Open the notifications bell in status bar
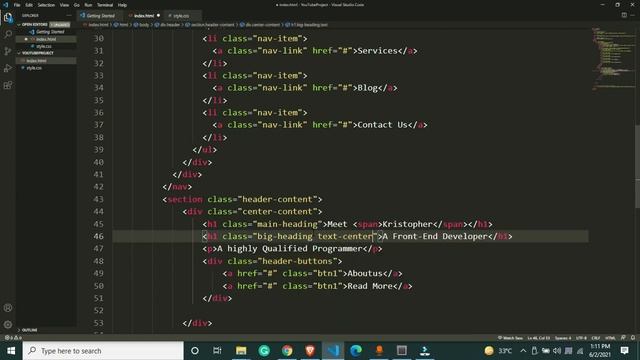The height and width of the screenshot is (360, 640). (633, 338)
